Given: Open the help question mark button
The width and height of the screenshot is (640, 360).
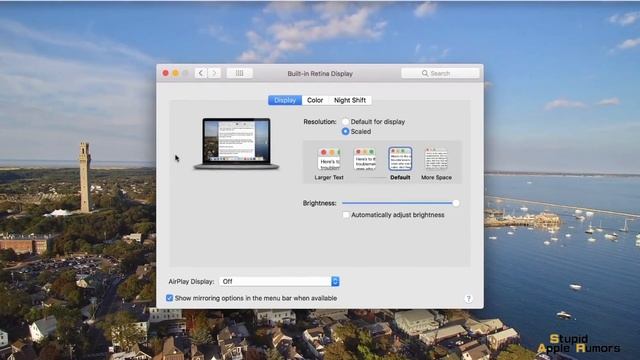Looking at the screenshot, I should click(x=468, y=299).
